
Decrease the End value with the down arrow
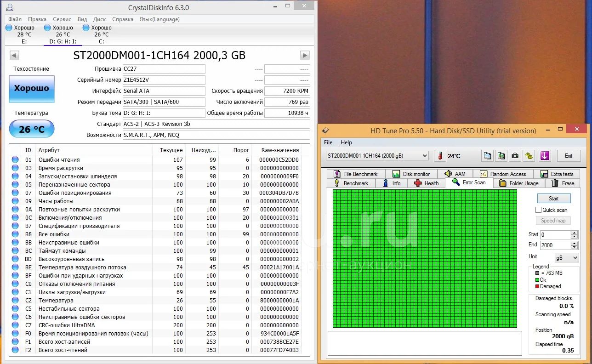coord(574,247)
